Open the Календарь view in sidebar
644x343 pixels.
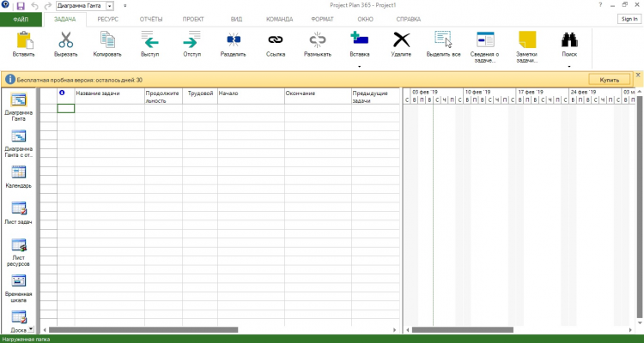click(19, 178)
